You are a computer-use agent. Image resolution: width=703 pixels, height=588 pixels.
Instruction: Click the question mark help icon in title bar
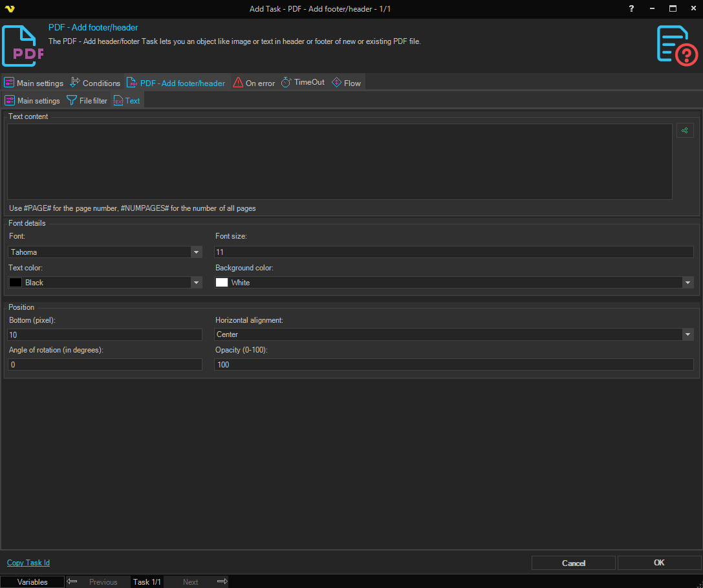[x=631, y=8]
